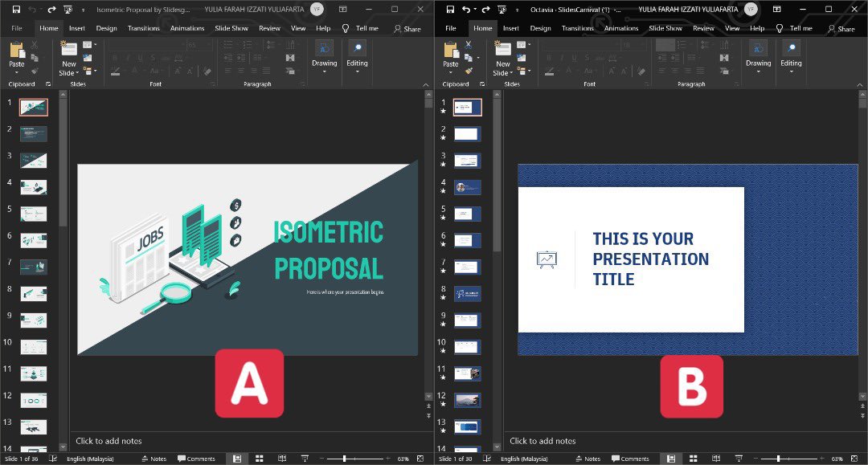Click Redo in the Isometric Proposal window
The width and height of the screenshot is (868, 465).
[51, 10]
